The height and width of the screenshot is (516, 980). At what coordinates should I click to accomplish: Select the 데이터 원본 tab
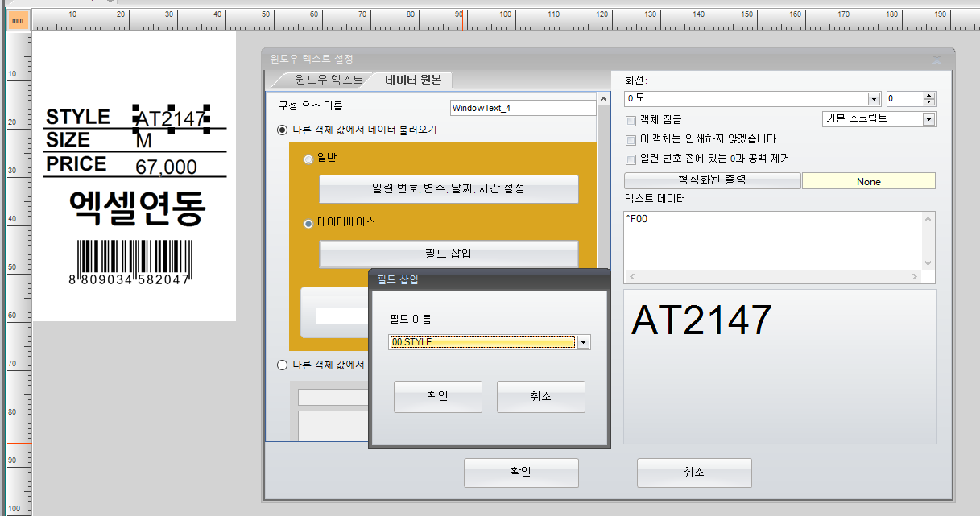tap(413, 80)
